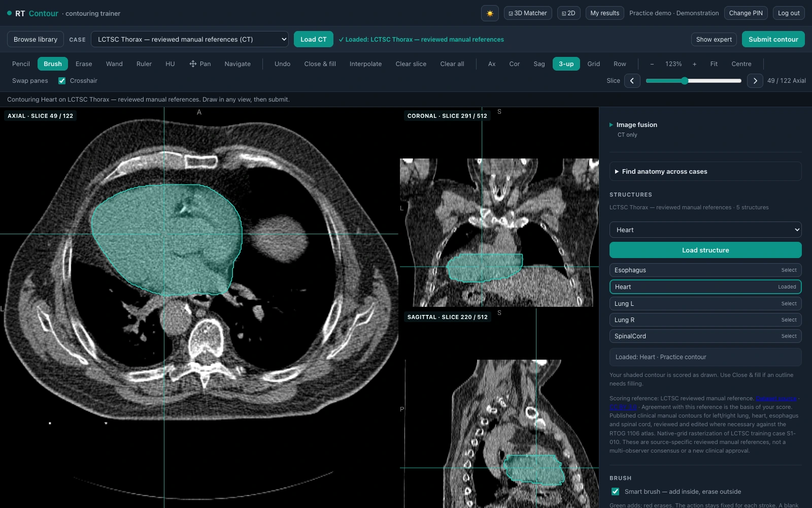Go to the next slice arrow
The image size is (812, 508).
tap(755, 81)
